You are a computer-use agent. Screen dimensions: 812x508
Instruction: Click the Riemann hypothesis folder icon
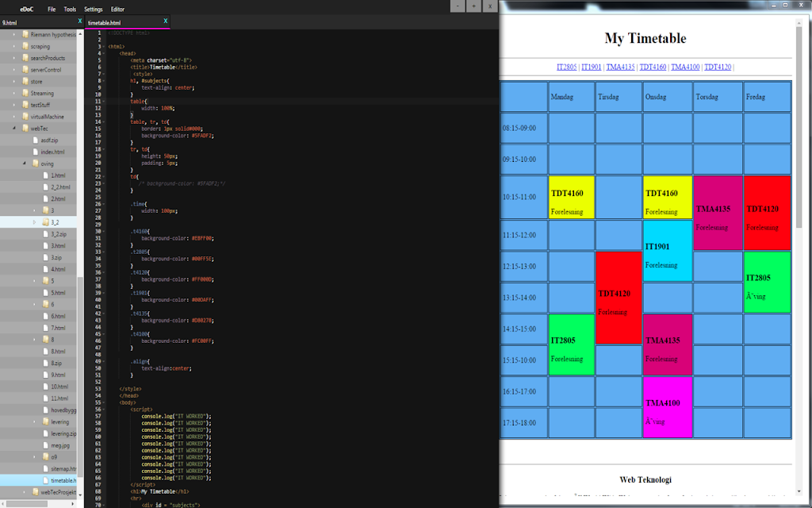coord(25,35)
